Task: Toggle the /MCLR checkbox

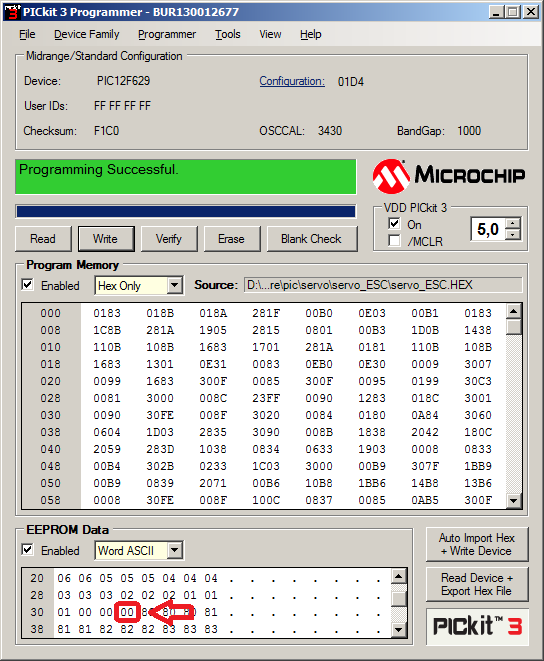Action: [394, 240]
